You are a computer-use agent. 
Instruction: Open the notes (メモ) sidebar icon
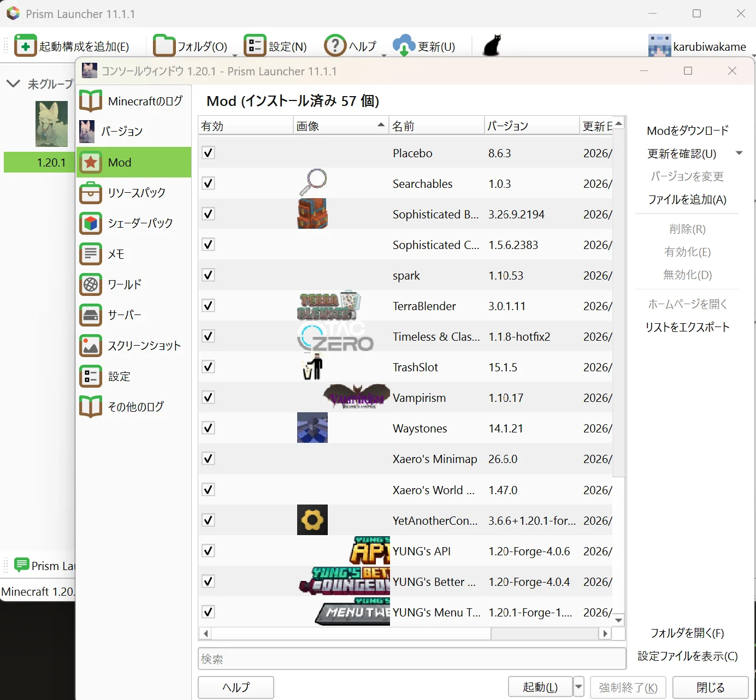click(x=91, y=254)
